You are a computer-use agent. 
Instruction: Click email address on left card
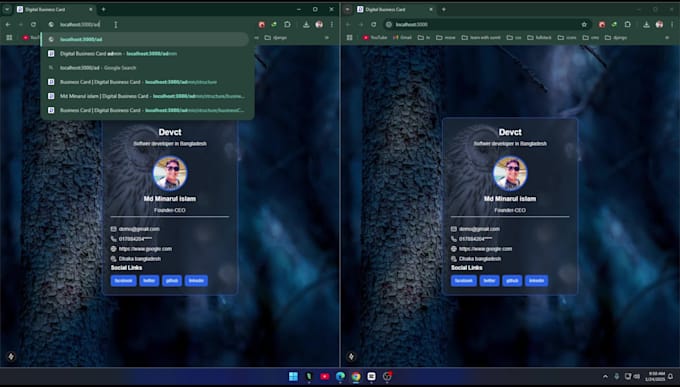(139, 229)
